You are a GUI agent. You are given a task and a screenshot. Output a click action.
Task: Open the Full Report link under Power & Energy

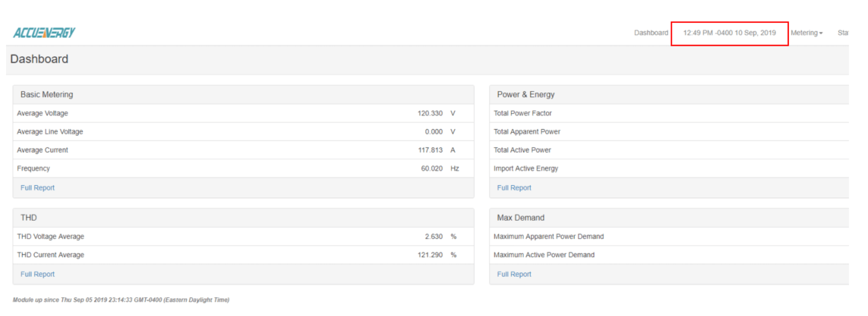[x=514, y=188]
